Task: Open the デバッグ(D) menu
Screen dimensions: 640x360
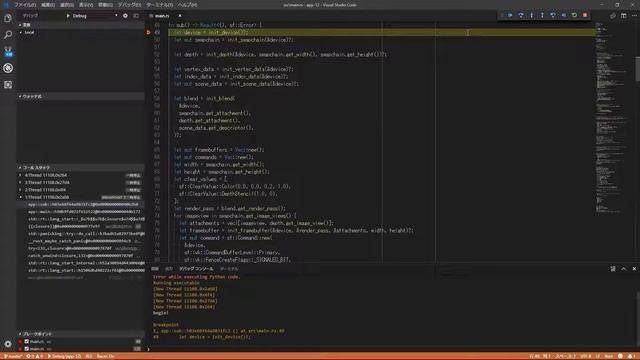Action: pyautogui.click(x=129, y=5)
